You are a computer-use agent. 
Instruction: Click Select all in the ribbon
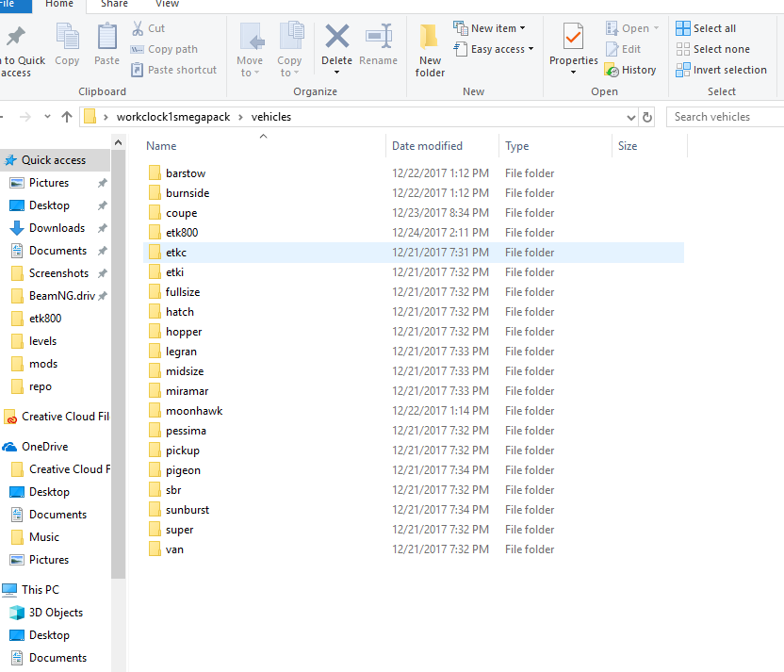(x=706, y=28)
